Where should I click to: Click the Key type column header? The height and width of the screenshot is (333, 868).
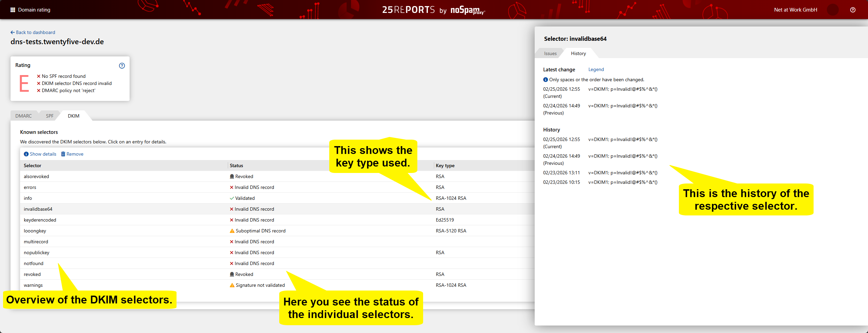coord(445,165)
